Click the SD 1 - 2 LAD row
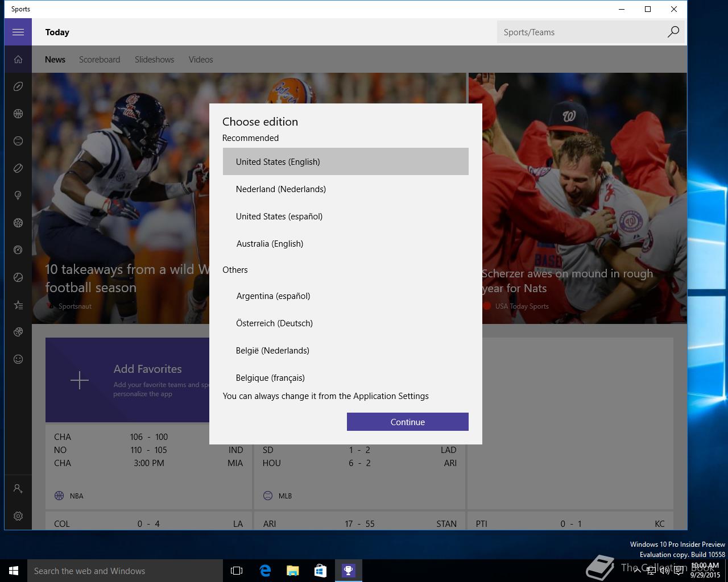The image size is (728, 582). pos(359,450)
